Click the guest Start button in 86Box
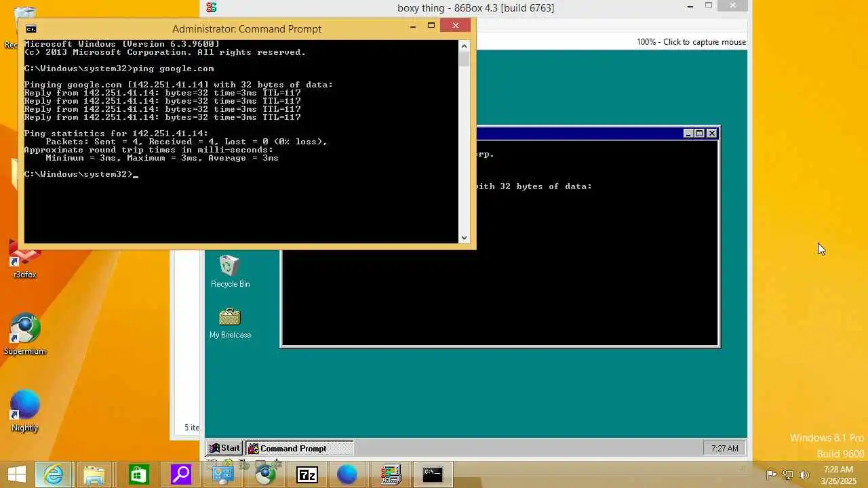Screen dimensions: 868x488 tap(224, 448)
